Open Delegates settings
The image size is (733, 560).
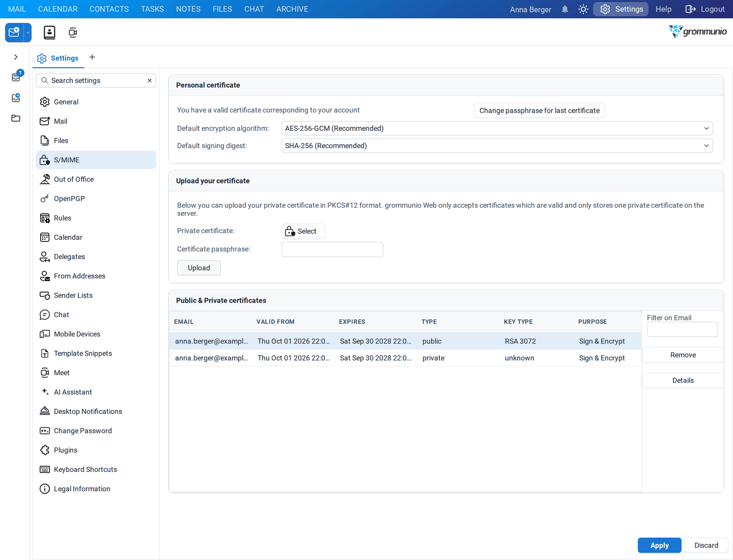click(x=96, y=257)
